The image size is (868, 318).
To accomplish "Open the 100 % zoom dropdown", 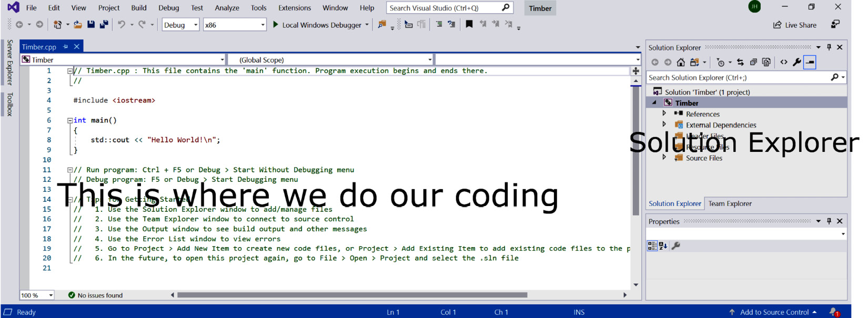I will 37,295.
